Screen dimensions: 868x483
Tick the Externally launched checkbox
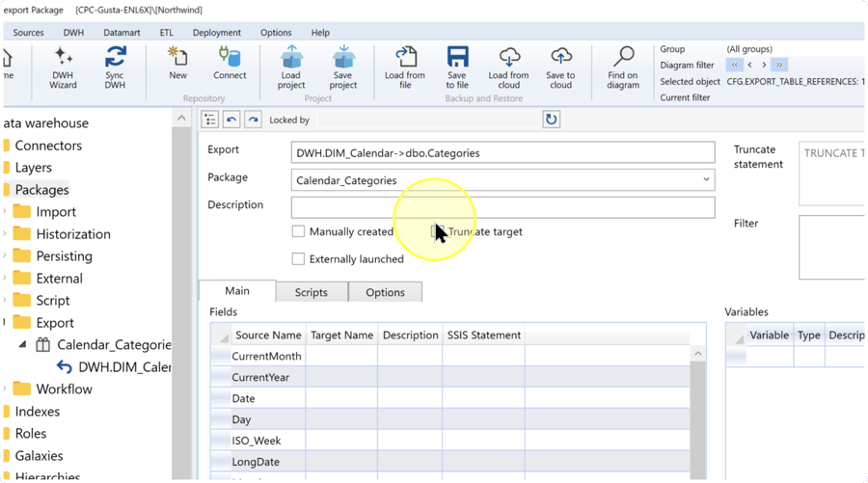click(298, 259)
